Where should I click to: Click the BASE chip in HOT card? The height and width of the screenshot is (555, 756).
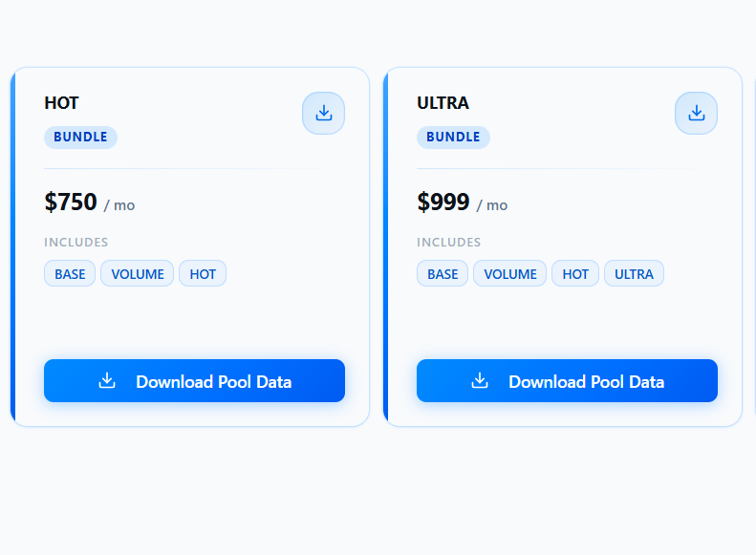70,273
